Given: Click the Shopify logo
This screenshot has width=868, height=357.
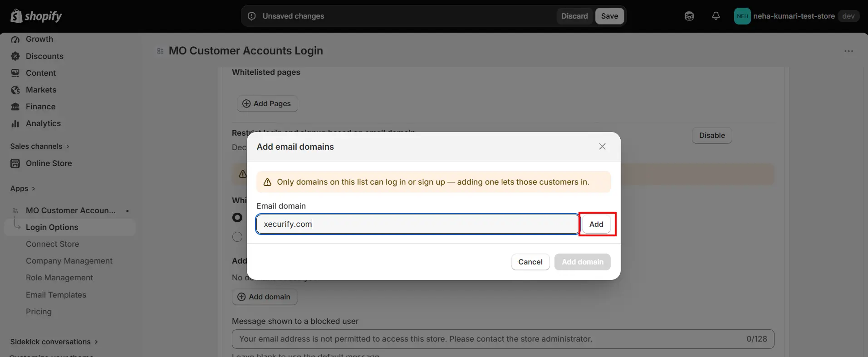Looking at the screenshot, I should pyautogui.click(x=36, y=16).
